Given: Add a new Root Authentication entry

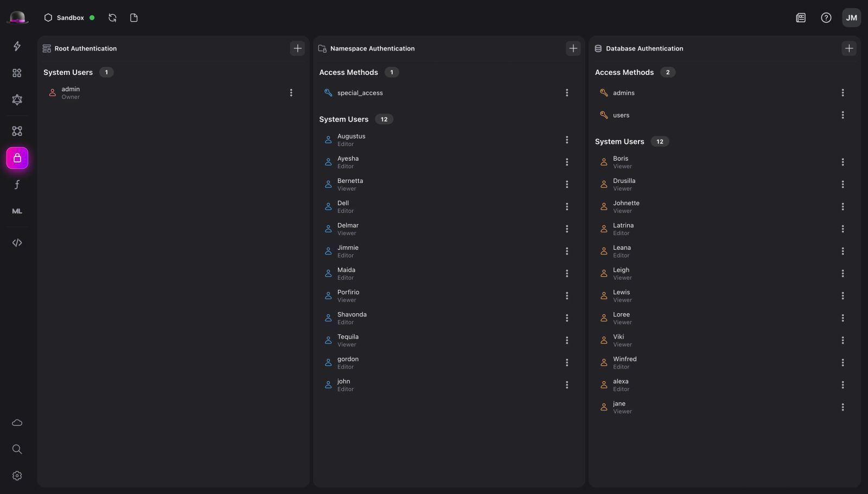Looking at the screenshot, I should 297,48.
